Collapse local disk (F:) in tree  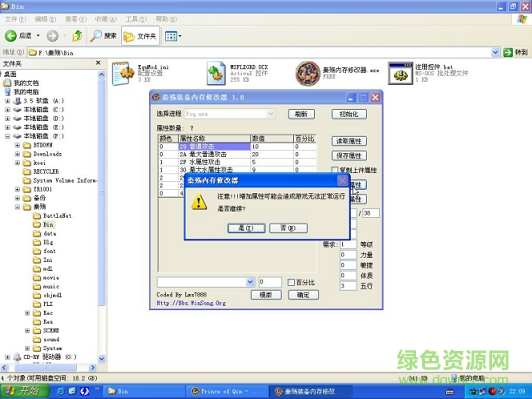tap(7, 136)
